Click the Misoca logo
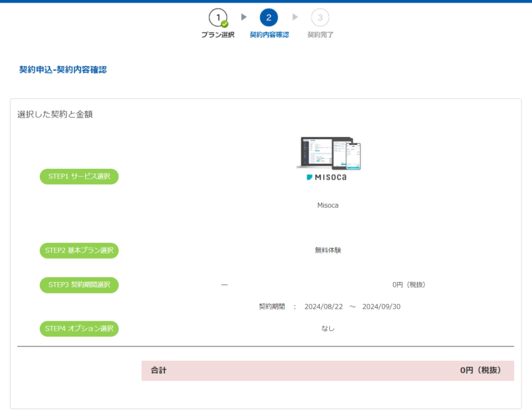Screen dimensions: 532x419 coord(328,178)
